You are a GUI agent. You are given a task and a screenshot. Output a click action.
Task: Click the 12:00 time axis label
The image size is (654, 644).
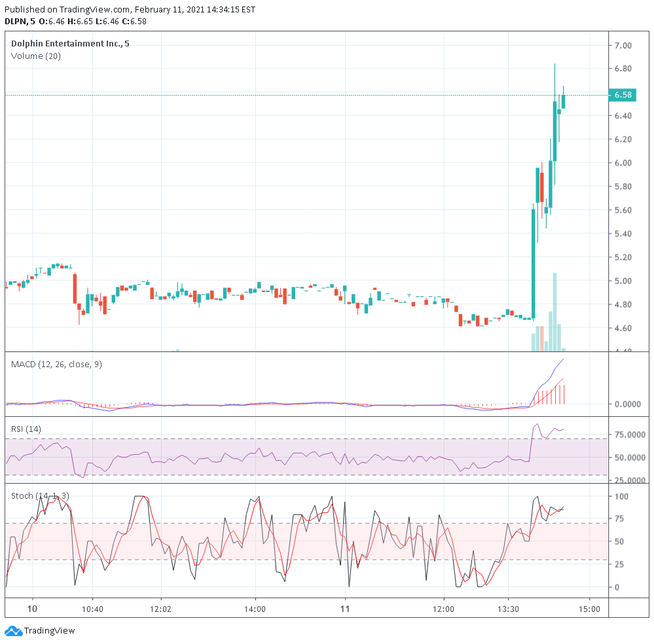pyautogui.click(x=443, y=609)
